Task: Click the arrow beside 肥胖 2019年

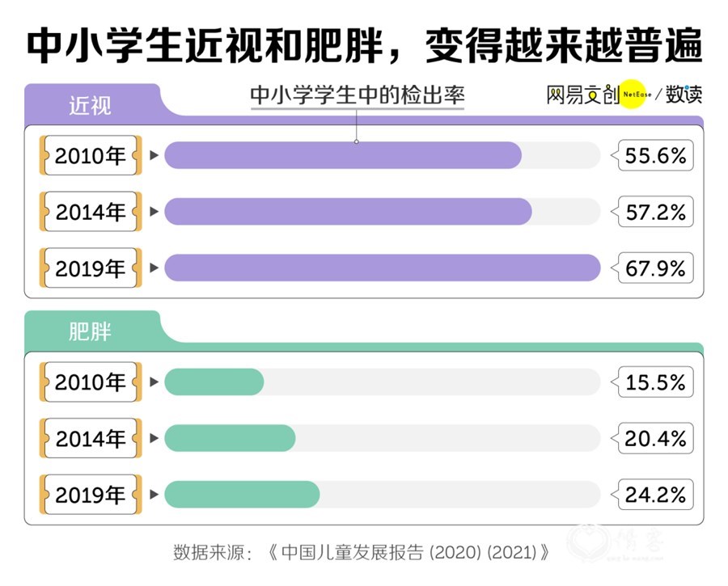Action: pyautogui.click(x=154, y=495)
